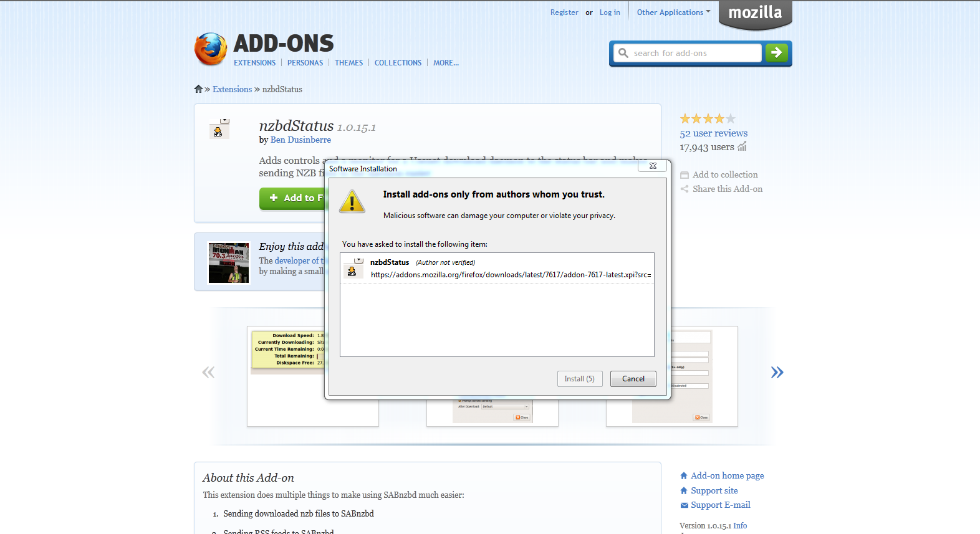This screenshot has width=980, height=534.
Task: Click the yellow warning triangle icon
Action: pyautogui.click(x=352, y=202)
